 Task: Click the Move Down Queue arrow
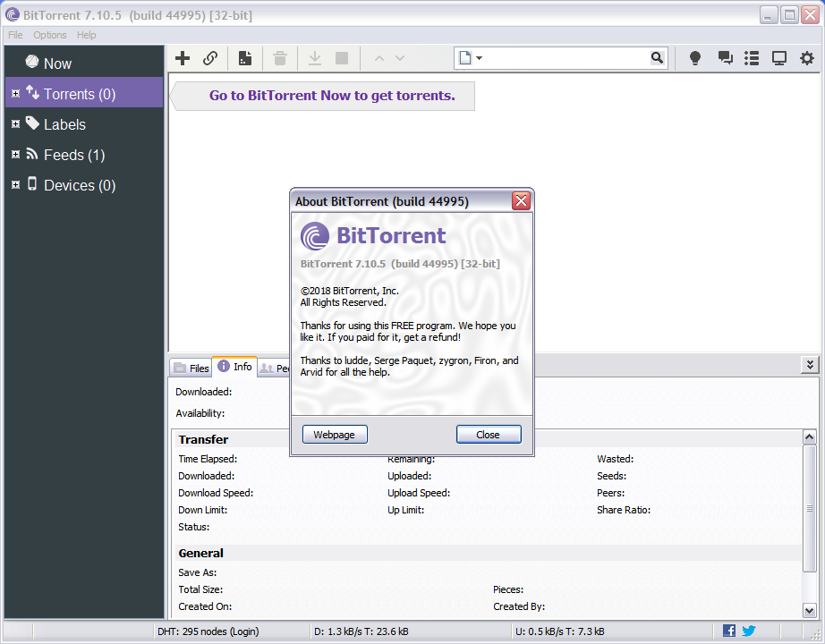click(x=400, y=58)
